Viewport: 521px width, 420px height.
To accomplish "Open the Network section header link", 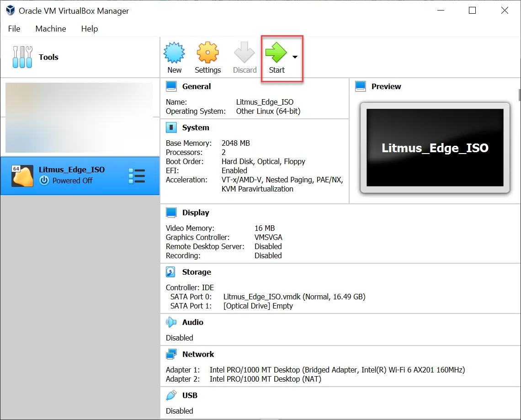I will [x=198, y=354].
